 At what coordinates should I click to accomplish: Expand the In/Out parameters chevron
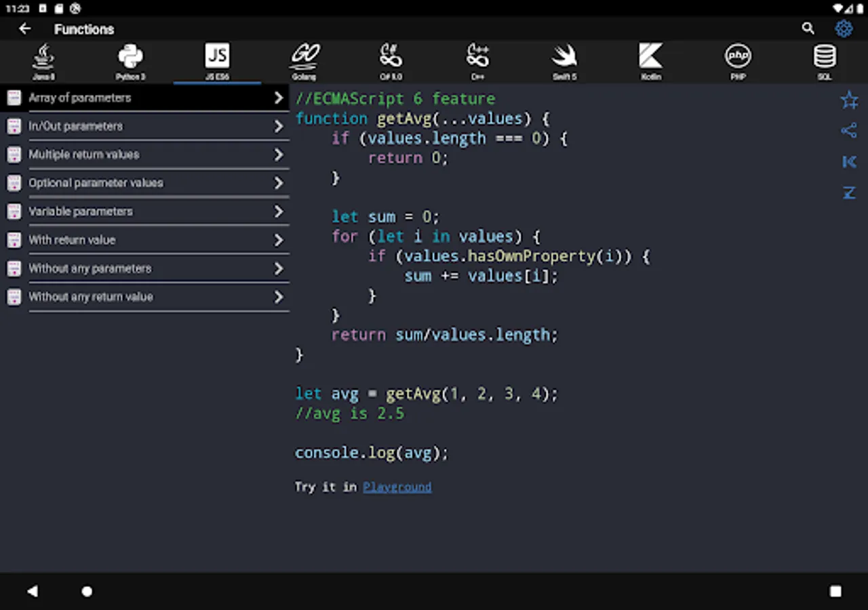point(278,127)
